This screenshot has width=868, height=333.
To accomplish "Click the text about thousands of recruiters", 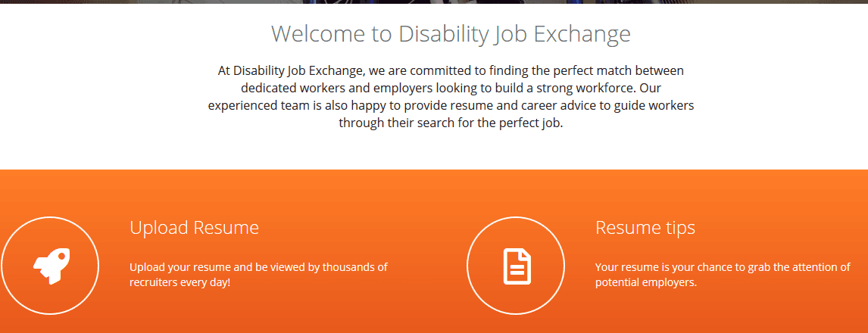I will (258, 275).
